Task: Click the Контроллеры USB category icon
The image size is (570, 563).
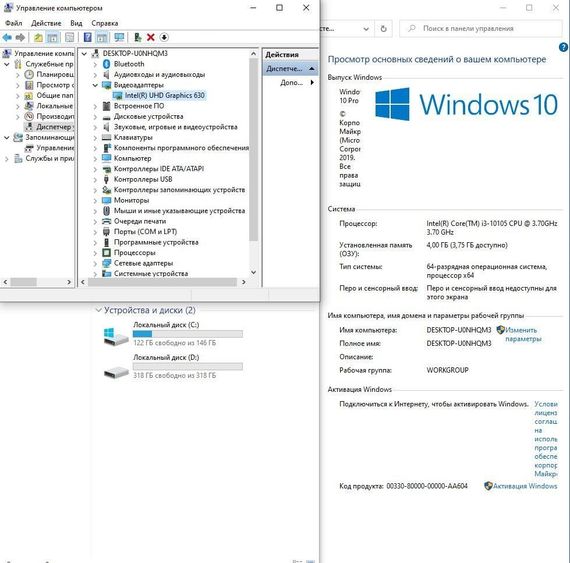Action: (107, 179)
